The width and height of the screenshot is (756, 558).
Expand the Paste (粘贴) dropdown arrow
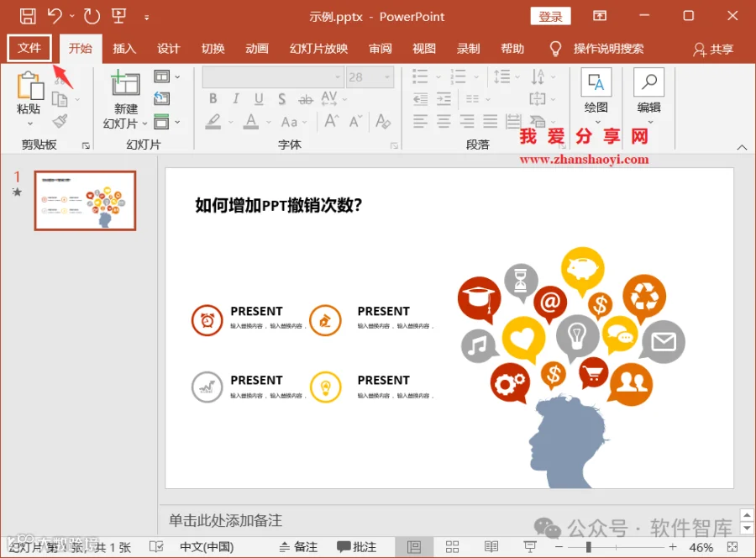click(x=30, y=124)
